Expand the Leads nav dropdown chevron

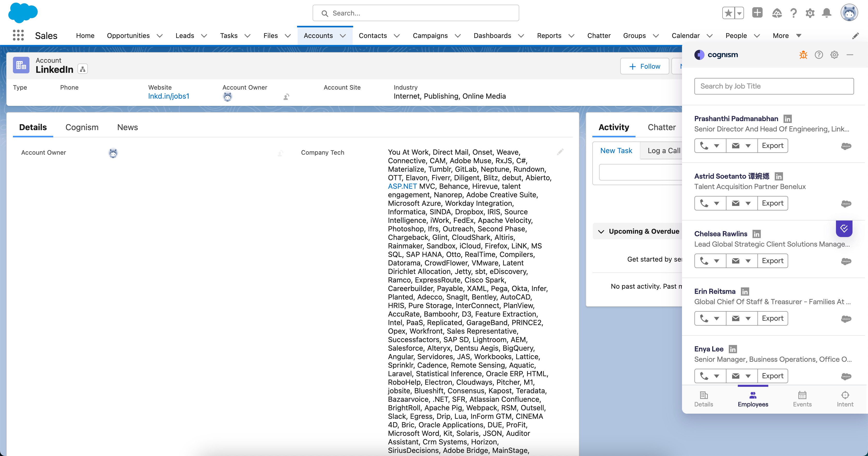point(204,36)
